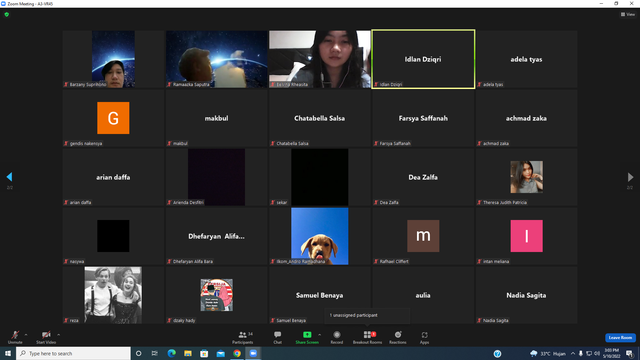The image size is (640, 360).
Task: Select the Chatabella Salsa tile
Action: pos(320,118)
